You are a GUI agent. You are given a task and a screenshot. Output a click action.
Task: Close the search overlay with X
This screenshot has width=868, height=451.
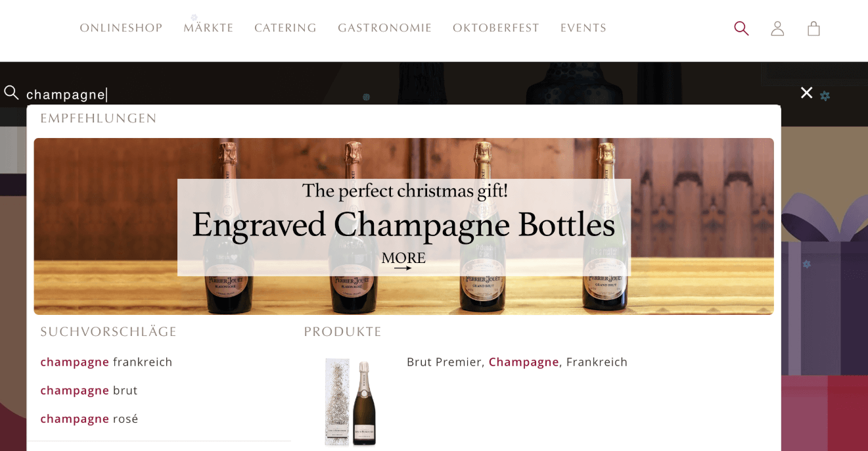[x=806, y=93]
